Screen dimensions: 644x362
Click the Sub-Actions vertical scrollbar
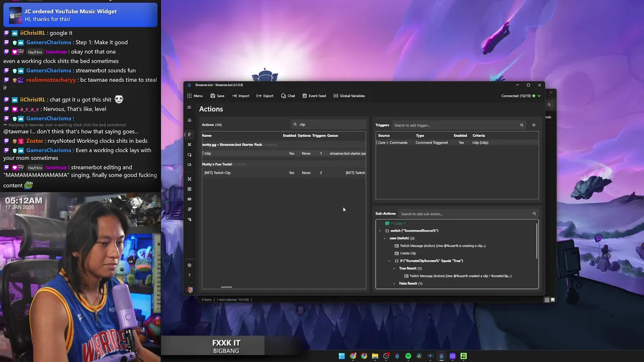click(x=537, y=241)
